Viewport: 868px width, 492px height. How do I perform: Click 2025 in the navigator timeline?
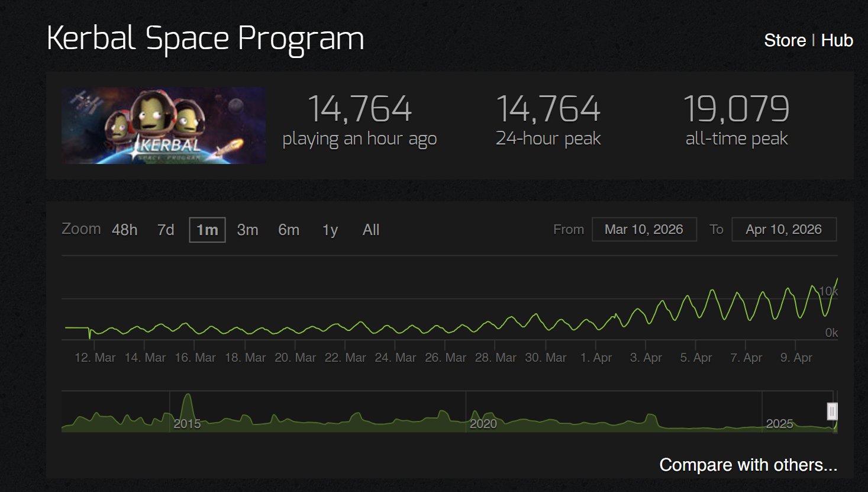tap(779, 424)
